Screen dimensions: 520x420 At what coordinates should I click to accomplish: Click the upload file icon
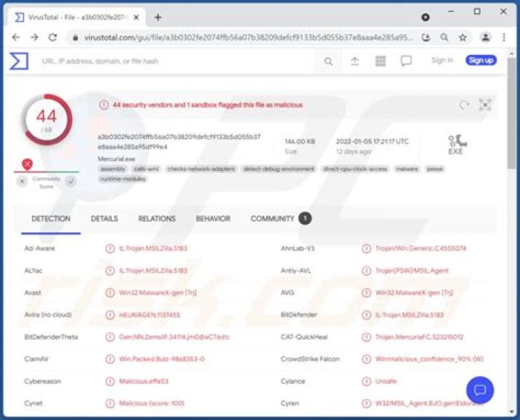tap(355, 61)
